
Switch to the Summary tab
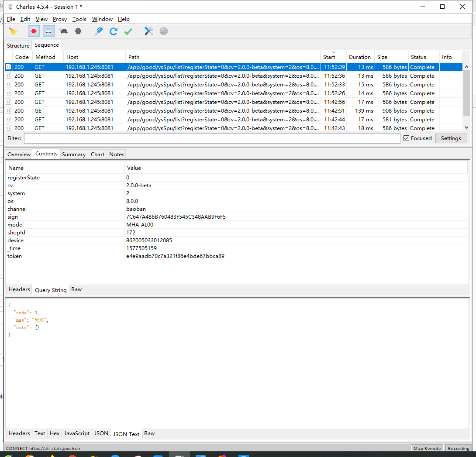click(74, 155)
